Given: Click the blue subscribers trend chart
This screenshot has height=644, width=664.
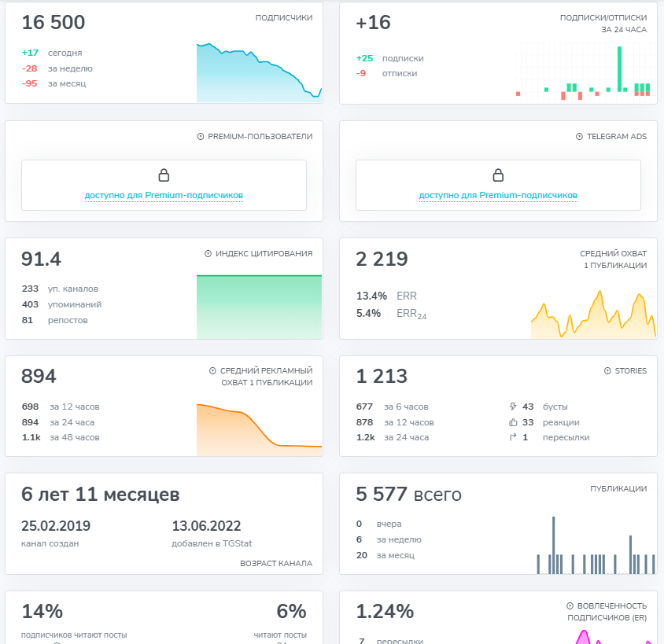Looking at the screenshot, I should (259, 75).
